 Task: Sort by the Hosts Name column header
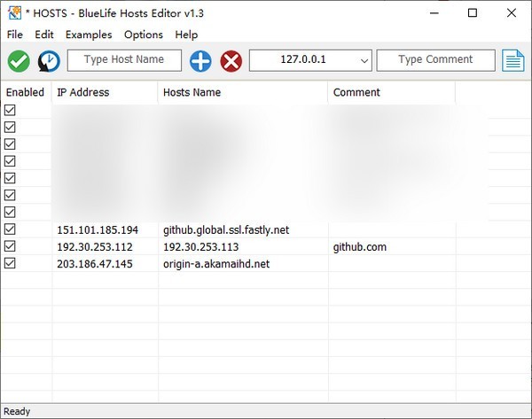point(243,92)
